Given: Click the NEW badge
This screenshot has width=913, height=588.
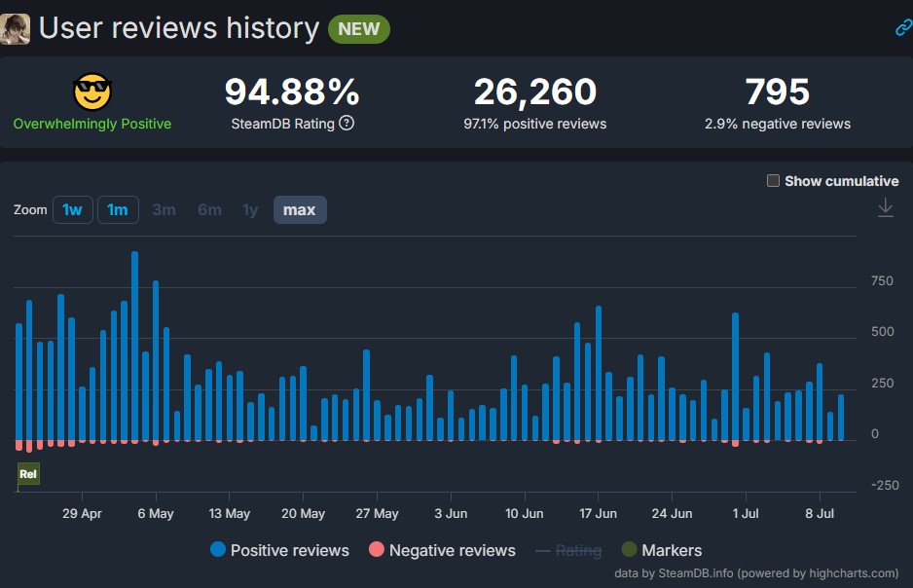Looking at the screenshot, I should click(358, 29).
